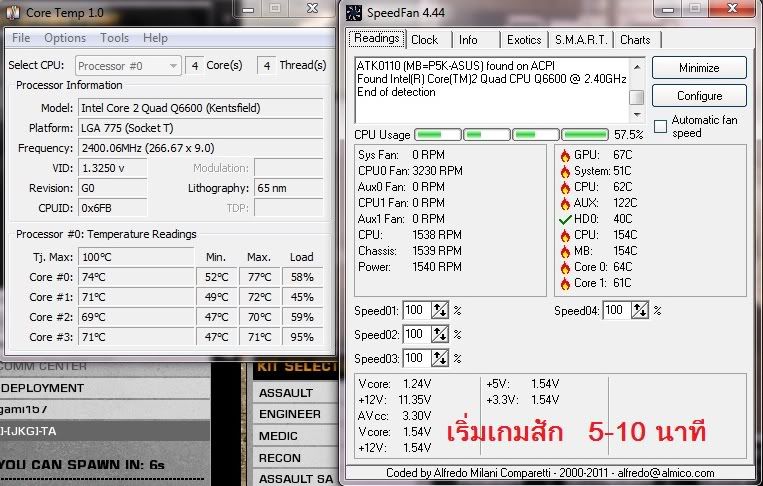This screenshot has width=763, height=486.
Task: Click the flame icon beside System 51C
Action: click(565, 172)
